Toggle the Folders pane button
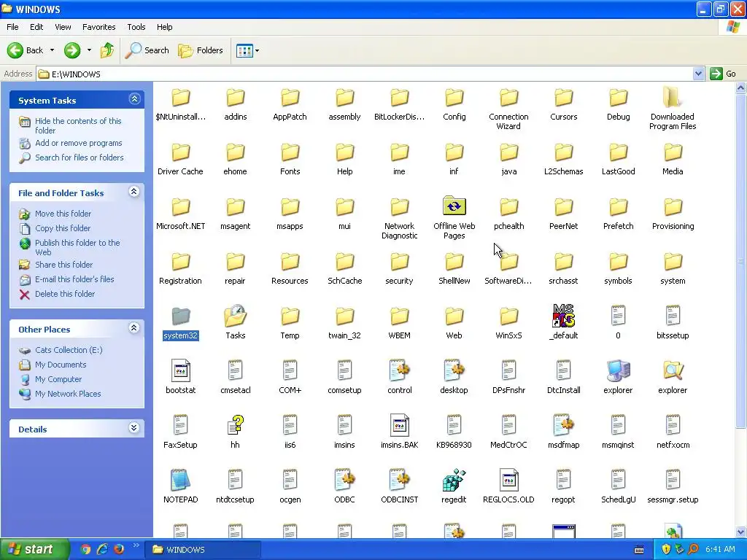Screen dimensions: 747x560 [x=201, y=50]
